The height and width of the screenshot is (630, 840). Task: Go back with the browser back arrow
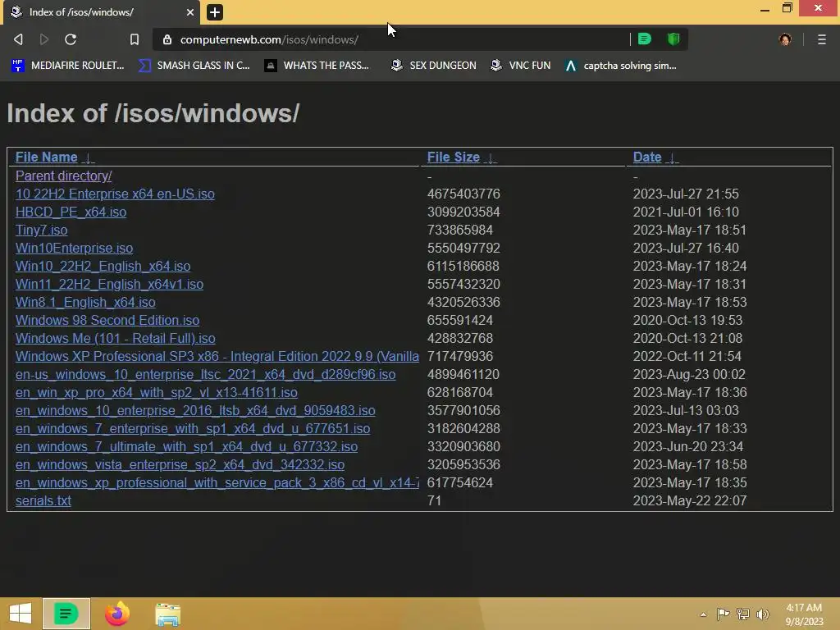(x=18, y=39)
